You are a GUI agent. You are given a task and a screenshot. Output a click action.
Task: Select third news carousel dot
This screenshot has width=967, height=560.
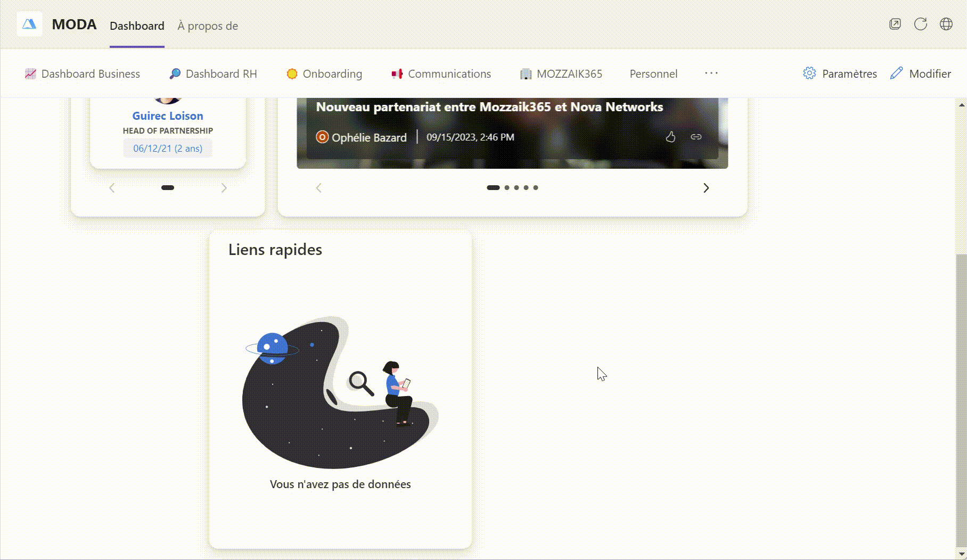517,187
